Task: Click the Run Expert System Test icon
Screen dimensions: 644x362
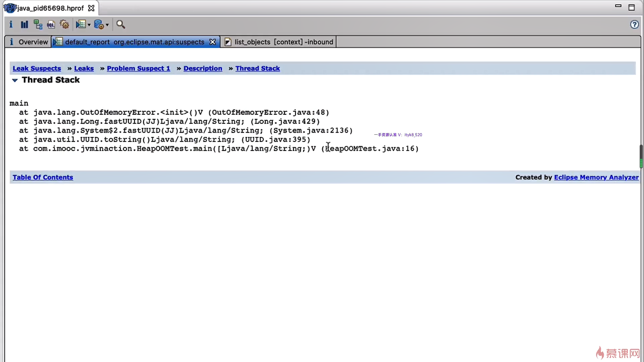Action: click(x=80, y=24)
